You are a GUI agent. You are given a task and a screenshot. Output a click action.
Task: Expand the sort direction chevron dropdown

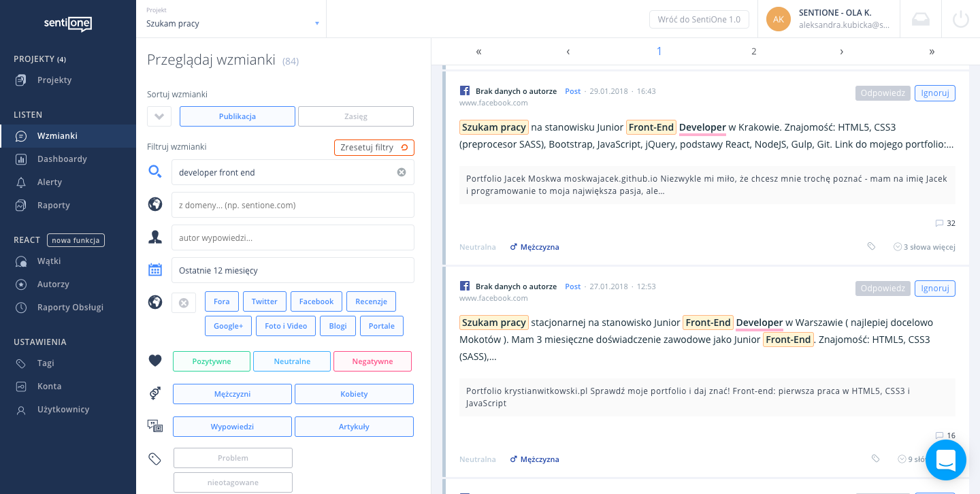pyautogui.click(x=159, y=116)
